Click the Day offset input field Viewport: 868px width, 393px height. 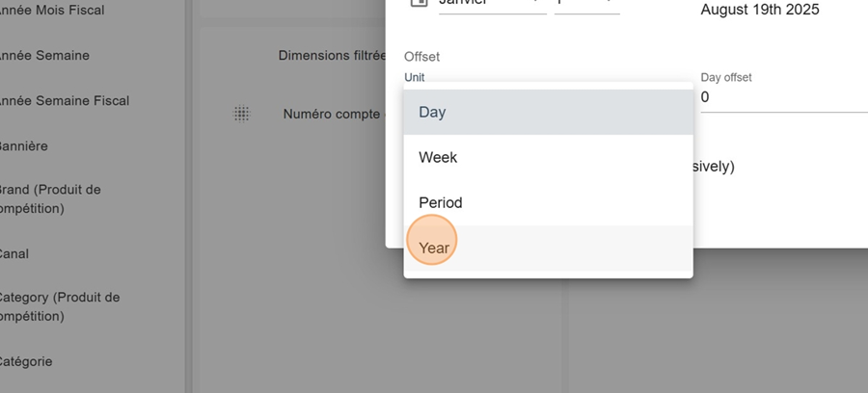(x=784, y=98)
